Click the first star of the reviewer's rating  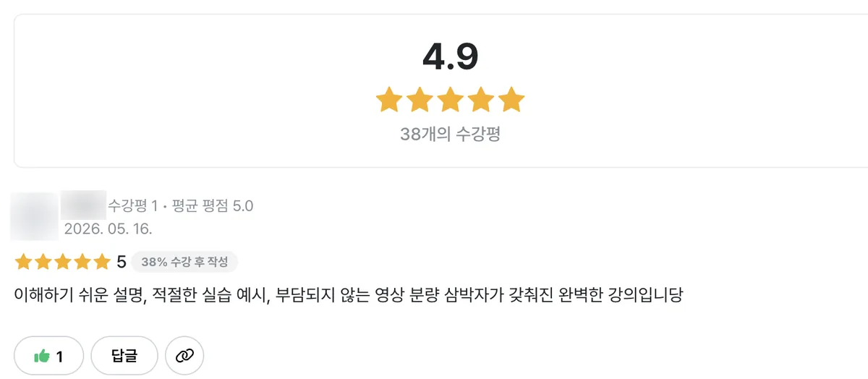tap(23, 261)
